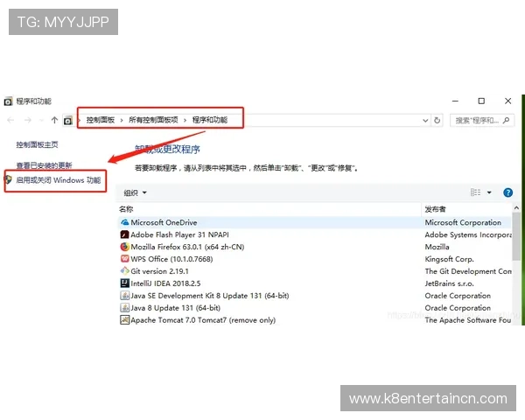Viewport: 525px width, 420px height.
Task: Click the Mozilla Firefox icon
Action: click(x=124, y=247)
